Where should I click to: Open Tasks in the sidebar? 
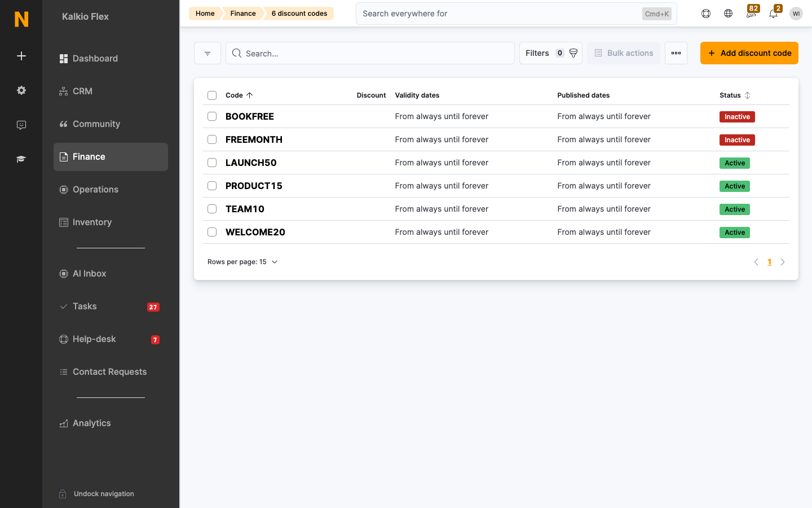(x=111, y=306)
